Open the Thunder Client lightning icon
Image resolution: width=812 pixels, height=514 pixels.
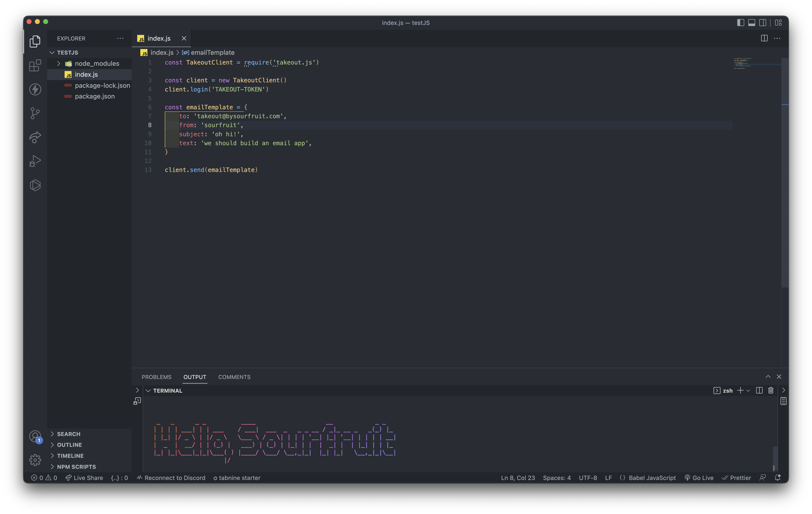(35, 89)
